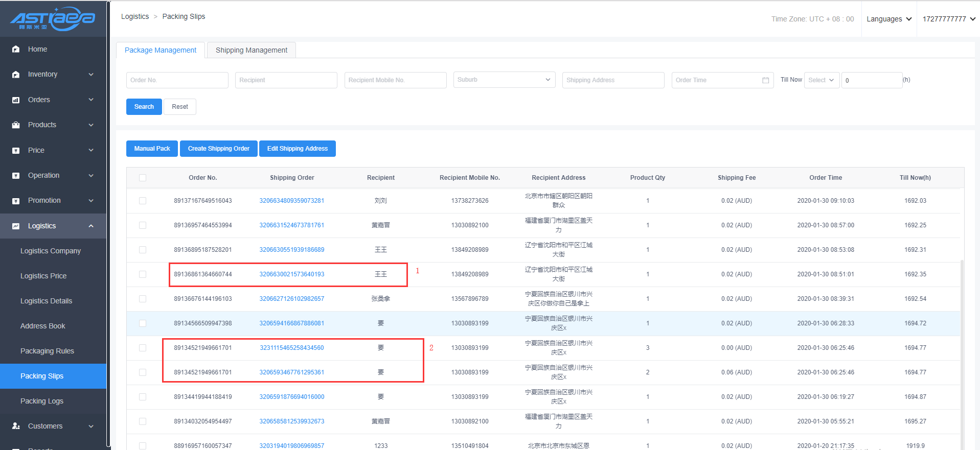The width and height of the screenshot is (980, 450).
Task: Click the Home icon in sidebar
Action: coord(16,49)
